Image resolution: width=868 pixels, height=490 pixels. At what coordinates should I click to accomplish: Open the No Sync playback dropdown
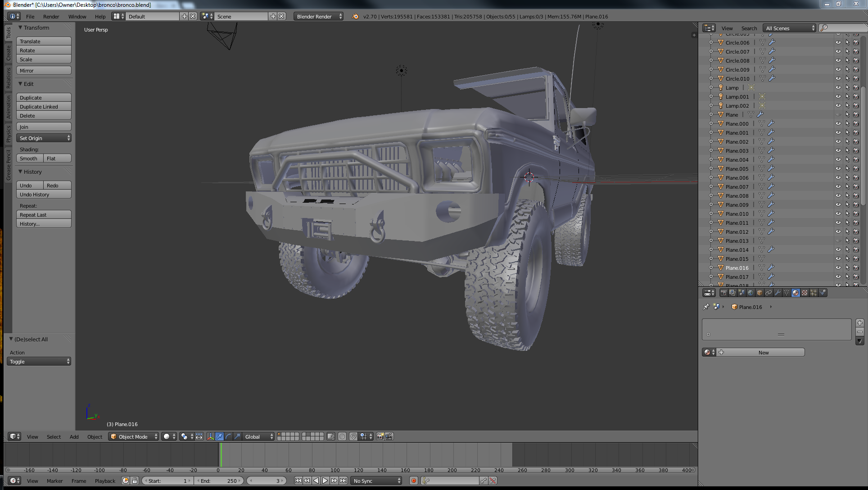pyautogui.click(x=376, y=481)
